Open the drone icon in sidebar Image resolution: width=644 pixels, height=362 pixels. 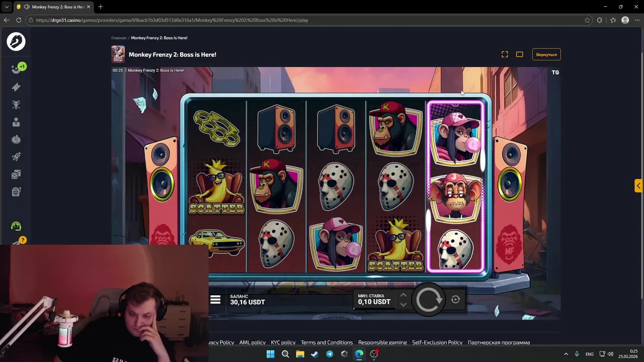(x=16, y=105)
